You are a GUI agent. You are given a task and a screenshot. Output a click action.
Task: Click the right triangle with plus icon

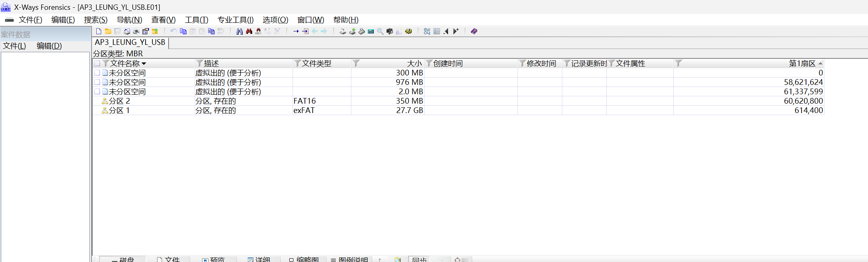[456, 31]
